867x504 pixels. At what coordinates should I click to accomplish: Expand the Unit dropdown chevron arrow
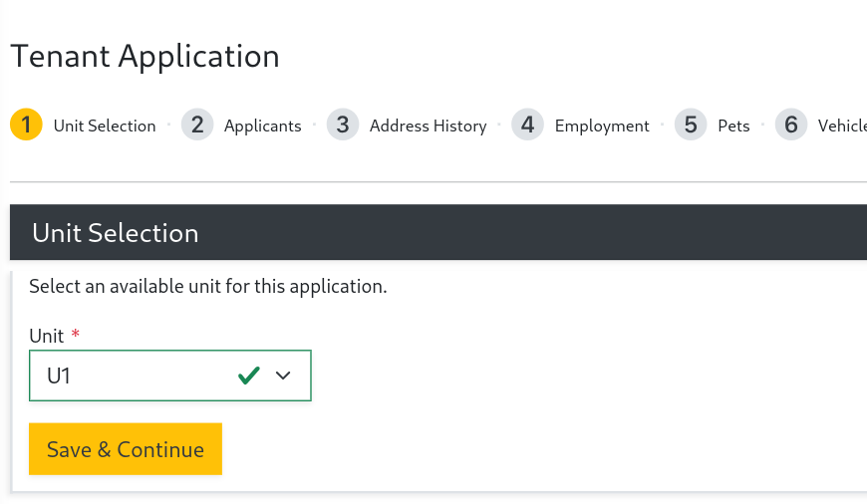tap(283, 376)
